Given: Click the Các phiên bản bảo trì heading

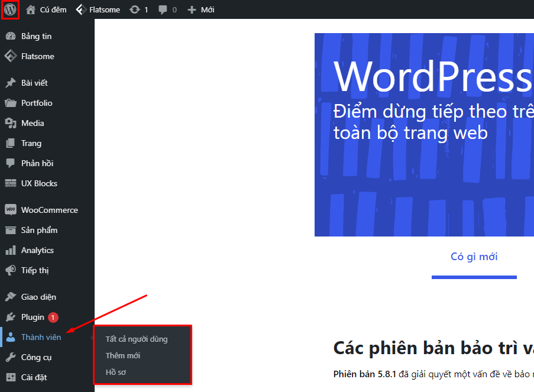Looking at the screenshot, I should [x=433, y=348].
